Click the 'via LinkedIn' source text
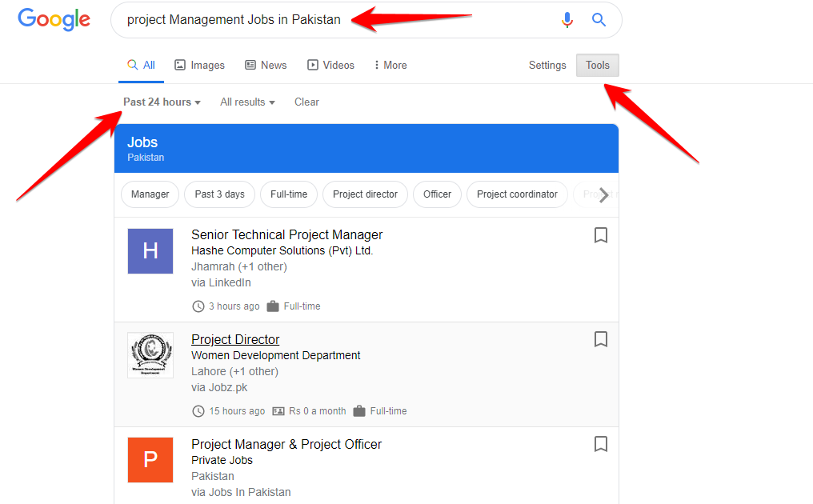813x504 pixels. point(221,283)
